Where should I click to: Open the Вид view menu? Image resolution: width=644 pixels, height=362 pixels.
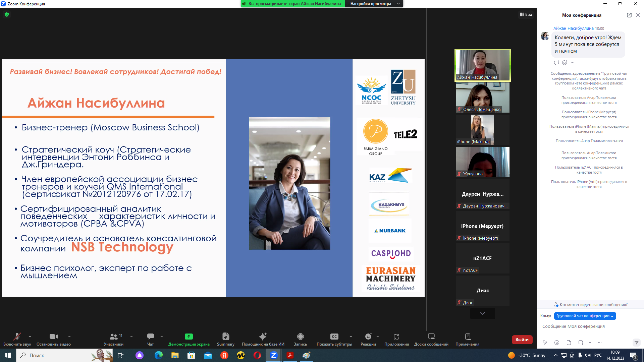point(526,14)
